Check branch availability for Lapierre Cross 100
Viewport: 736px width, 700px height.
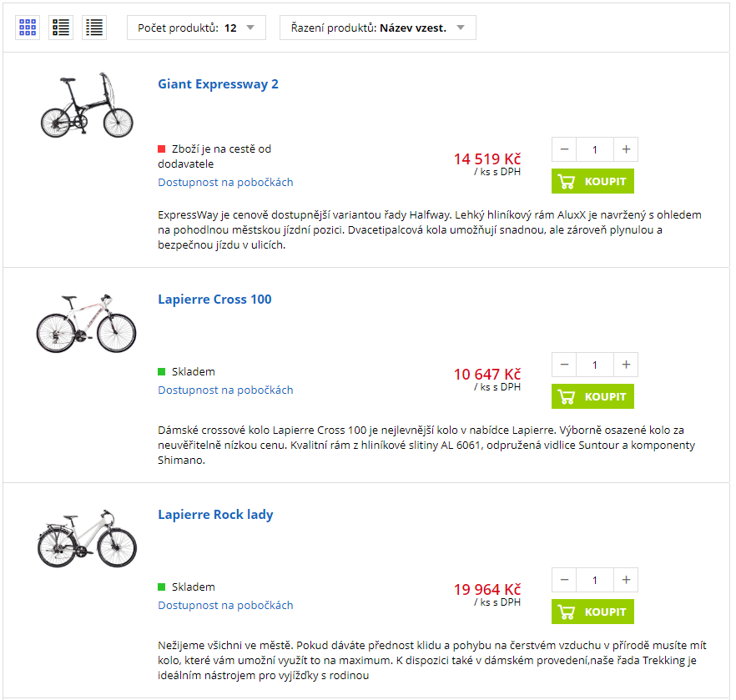225,390
